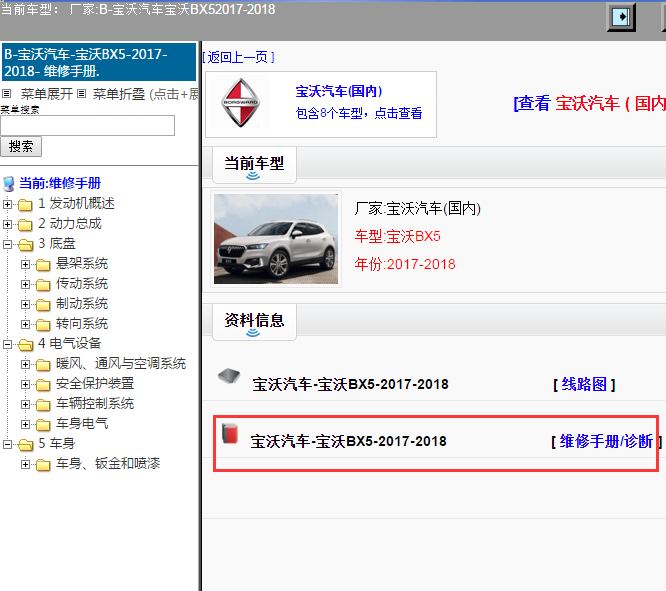
Task: Click the 查看 宝沃汽车 (国内 link at right
Action: [x=590, y=103]
